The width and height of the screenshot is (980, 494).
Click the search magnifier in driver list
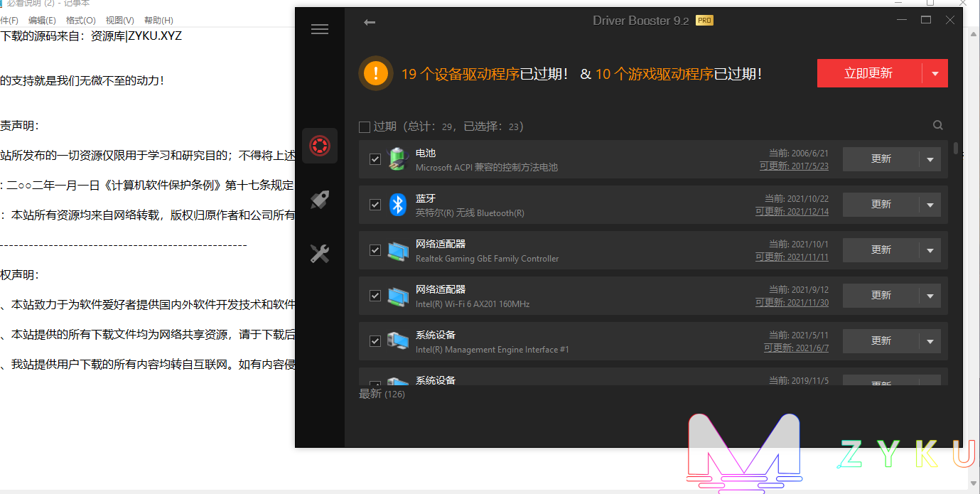(x=938, y=126)
